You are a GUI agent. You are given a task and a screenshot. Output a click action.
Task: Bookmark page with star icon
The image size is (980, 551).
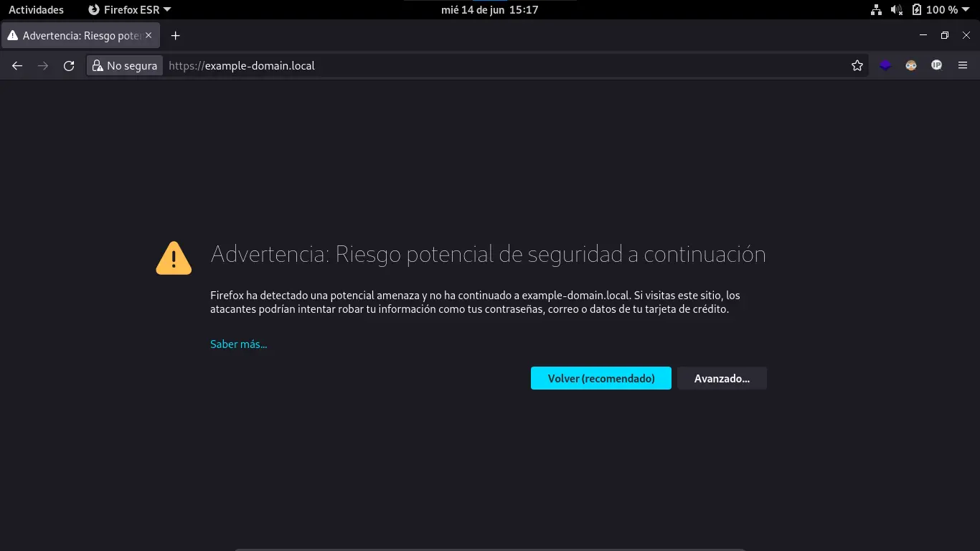[857, 65]
